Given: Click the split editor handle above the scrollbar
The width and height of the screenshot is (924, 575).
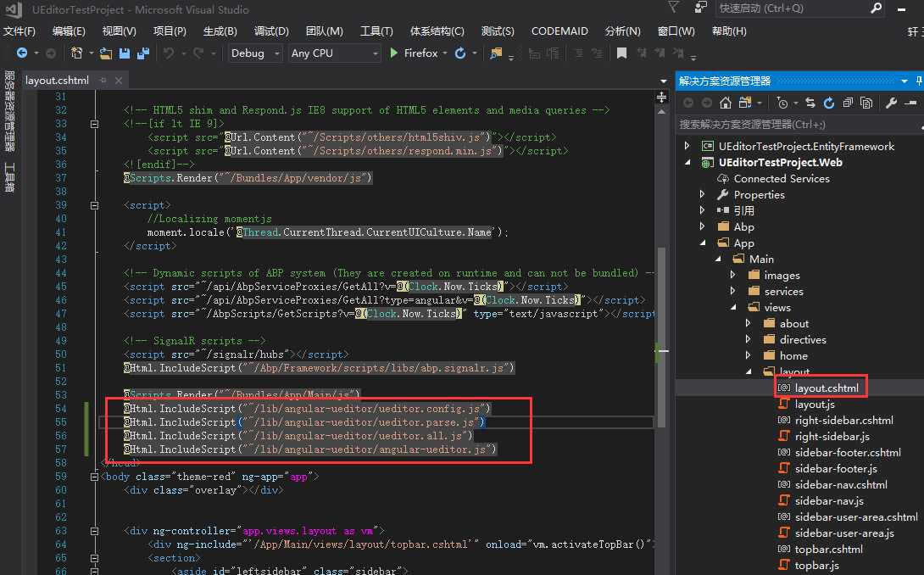Looking at the screenshot, I should [x=662, y=97].
